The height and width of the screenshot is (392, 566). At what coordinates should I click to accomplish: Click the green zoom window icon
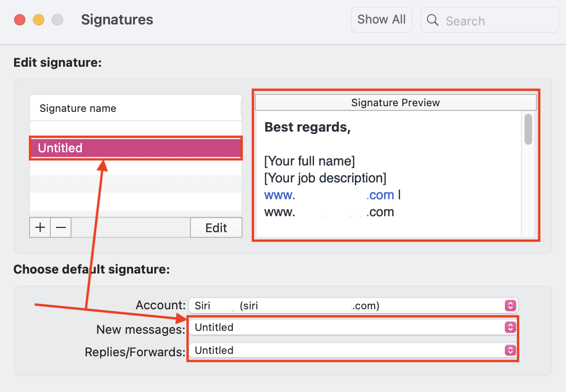(x=57, y=20)
